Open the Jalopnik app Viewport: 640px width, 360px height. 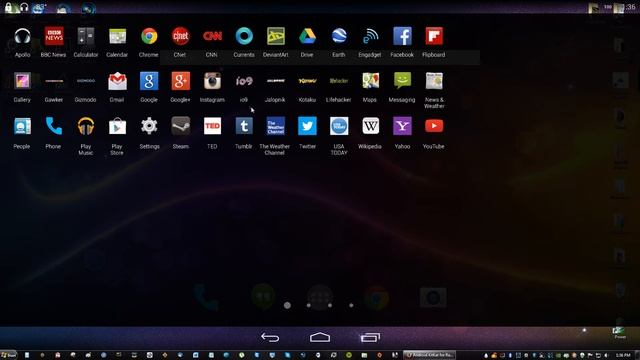(276, 81)
